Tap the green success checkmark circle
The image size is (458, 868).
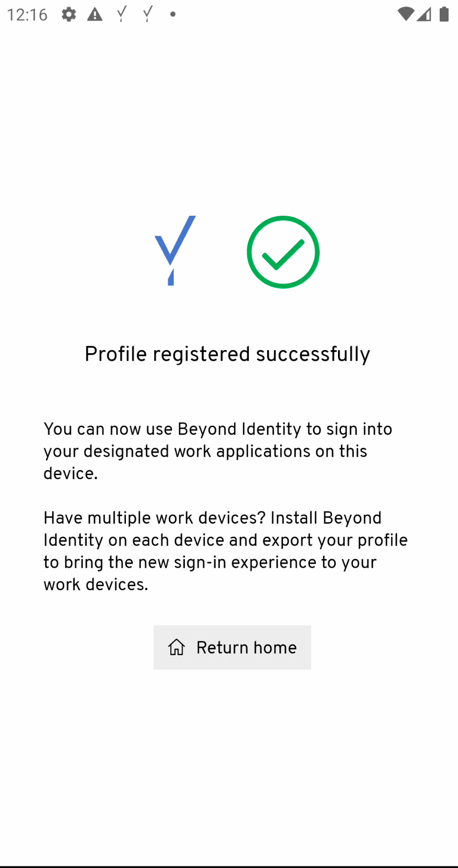click(283, 251)
